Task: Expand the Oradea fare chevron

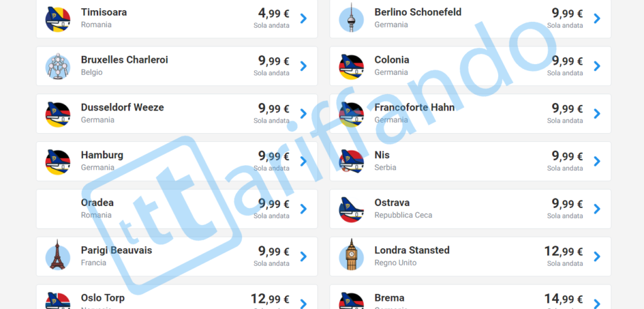Action: pyautogui.click(x=304, y=209)
